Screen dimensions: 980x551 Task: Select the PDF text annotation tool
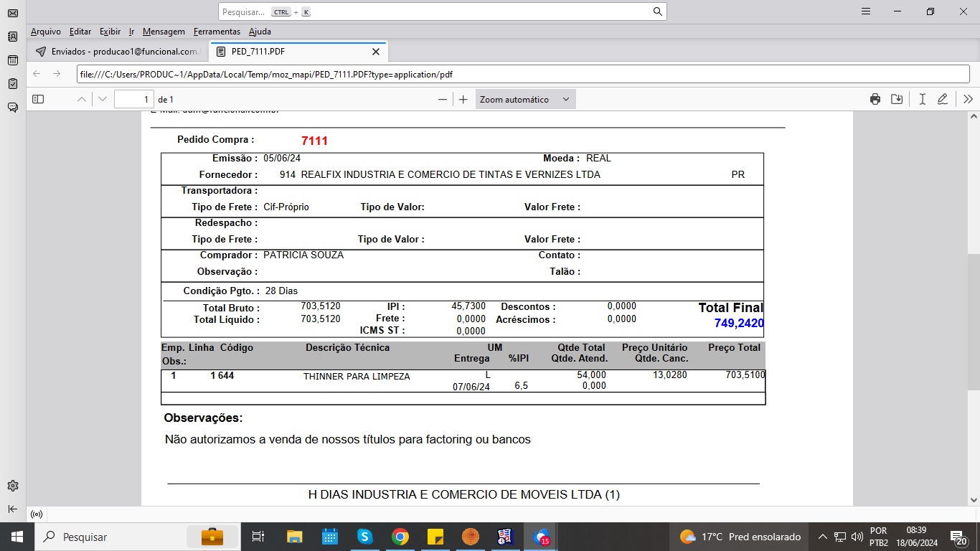[923, 100]
